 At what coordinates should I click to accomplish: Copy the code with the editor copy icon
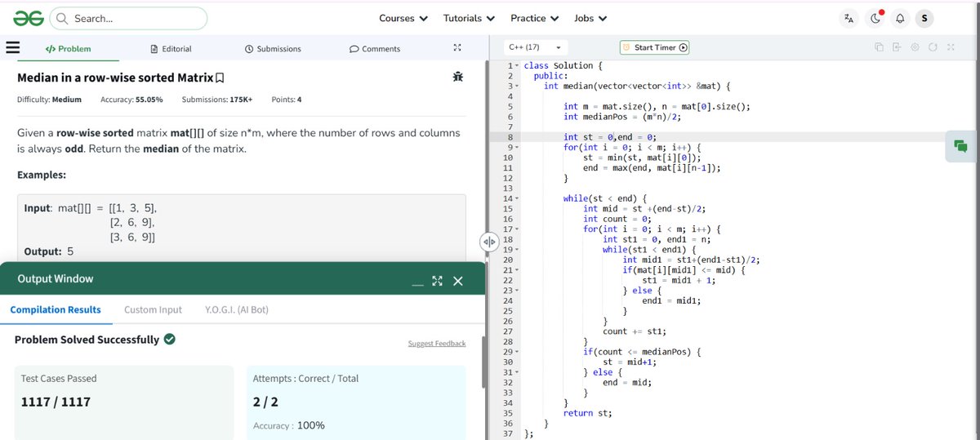tap(879, 47)
